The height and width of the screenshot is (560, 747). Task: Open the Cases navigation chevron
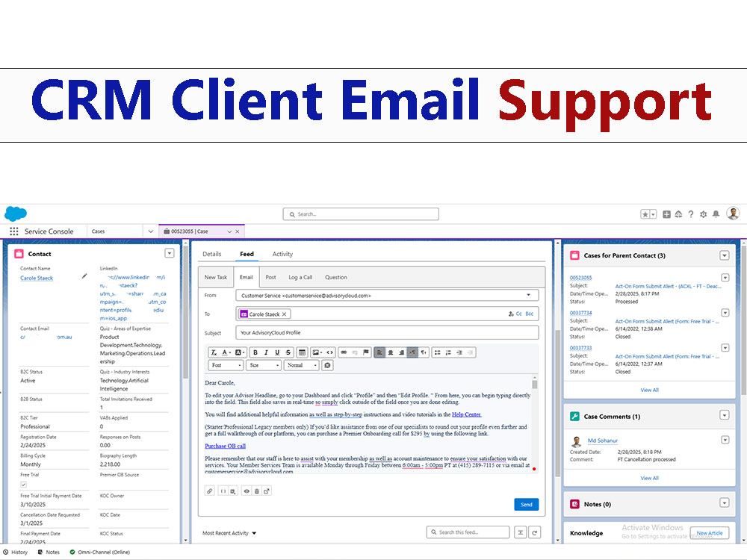(x=151, y=231)
